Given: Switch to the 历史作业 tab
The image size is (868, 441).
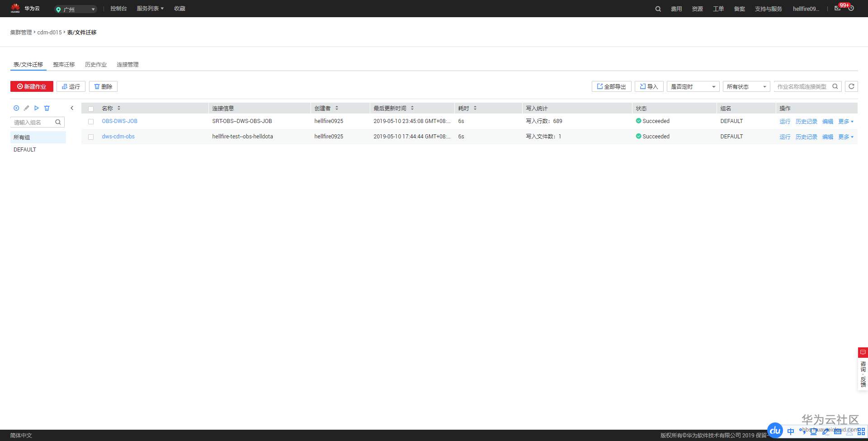Looking at the screenshot, I should click(x=96, y=64).
